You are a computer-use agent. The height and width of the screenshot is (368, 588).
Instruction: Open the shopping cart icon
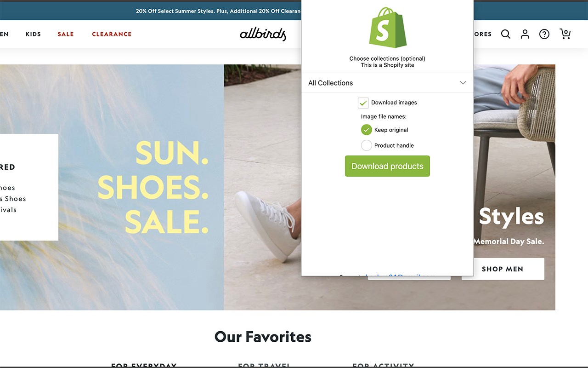[x=565, y=34]
